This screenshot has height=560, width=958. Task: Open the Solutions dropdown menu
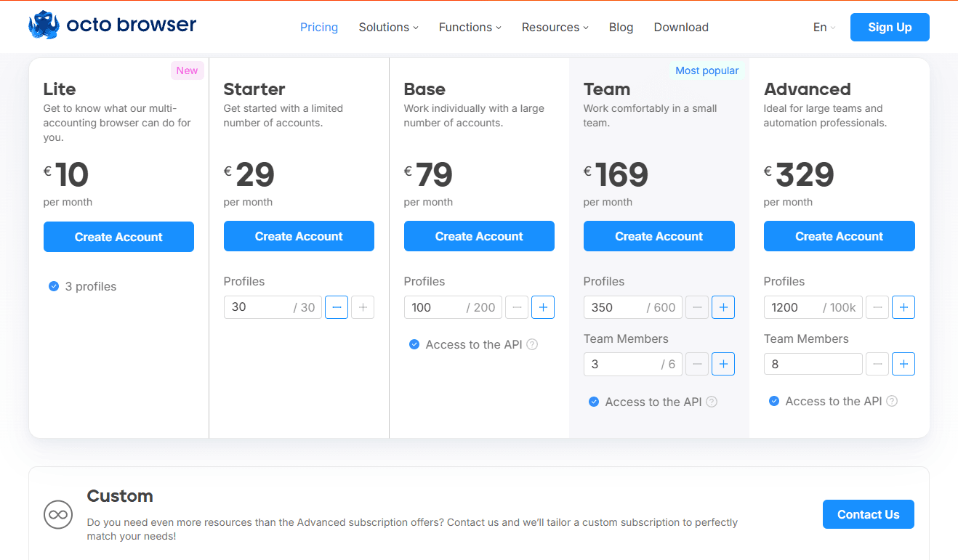coord(388,27)
